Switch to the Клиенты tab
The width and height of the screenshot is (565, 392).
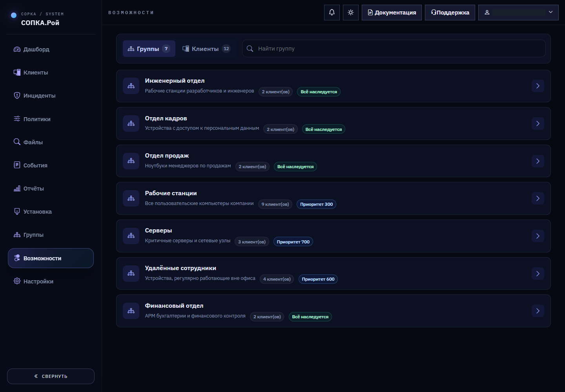click(x=206, y=49)
